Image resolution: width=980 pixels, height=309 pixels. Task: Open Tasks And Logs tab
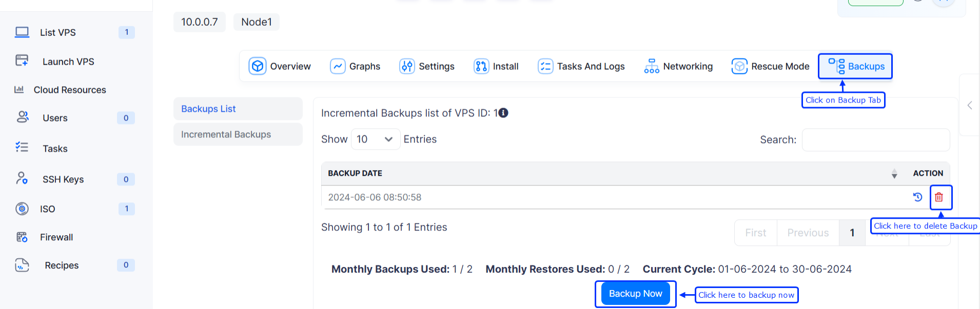(x=581, y=67)
